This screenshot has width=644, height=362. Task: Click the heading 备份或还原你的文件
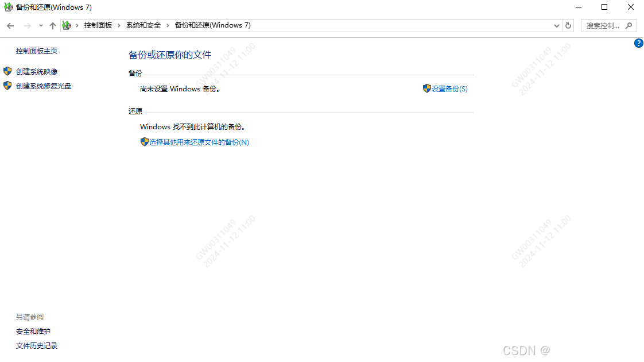(170, 55)
